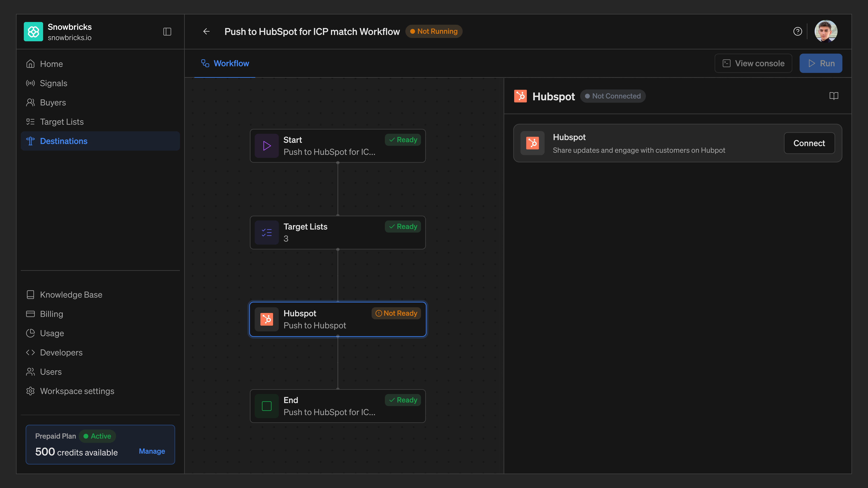Click Ready badge on End node
The image size is (868, 488).
pyautogui.click(x=403, y=400)
